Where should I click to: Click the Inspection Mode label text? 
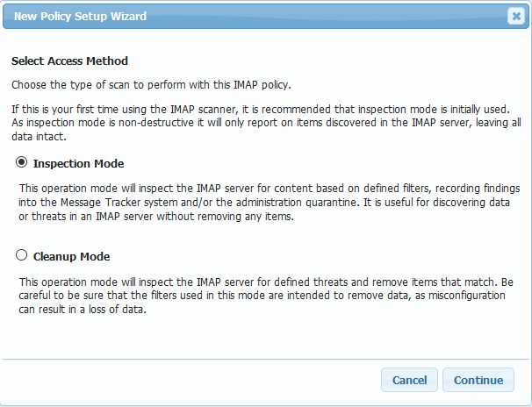[78, 164]
